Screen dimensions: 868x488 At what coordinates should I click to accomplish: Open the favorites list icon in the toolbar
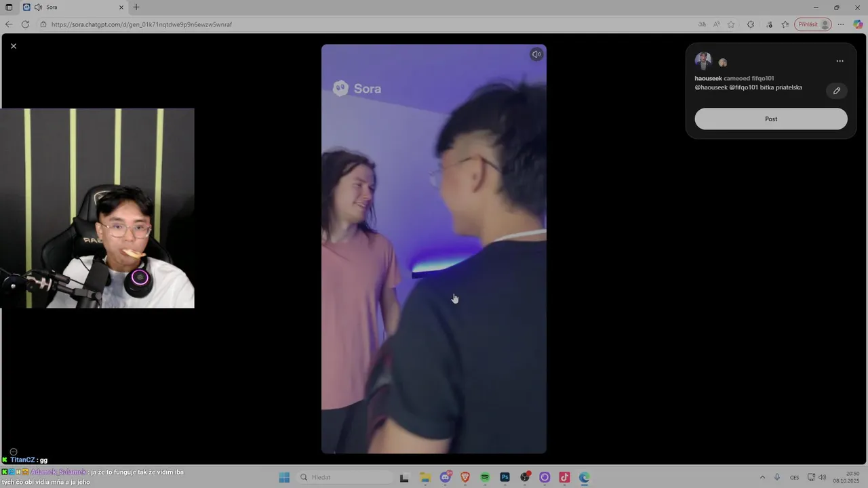tap(785, 24)
